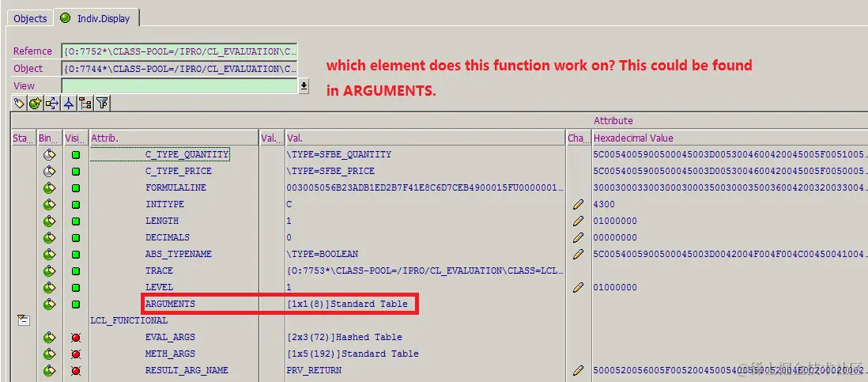Open the [1x5(192)]Standard Table value
The image size is (868, 382).
coord(353,354)
